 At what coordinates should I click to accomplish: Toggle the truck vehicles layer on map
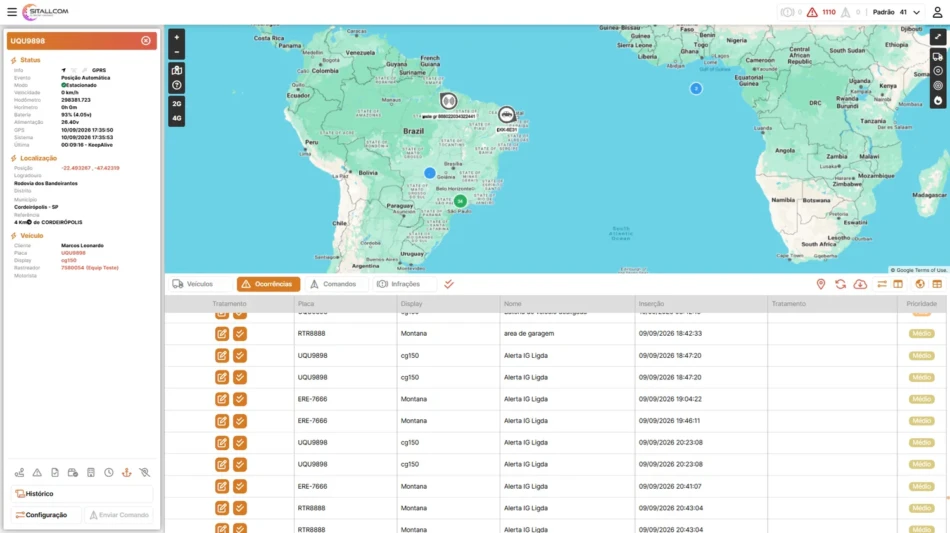pos(937,57)
